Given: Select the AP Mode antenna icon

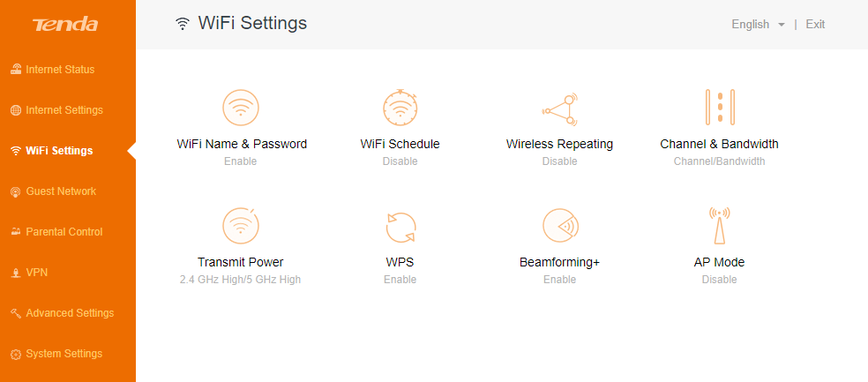Looking at the screenshot, I should click(x=719, y=225).
